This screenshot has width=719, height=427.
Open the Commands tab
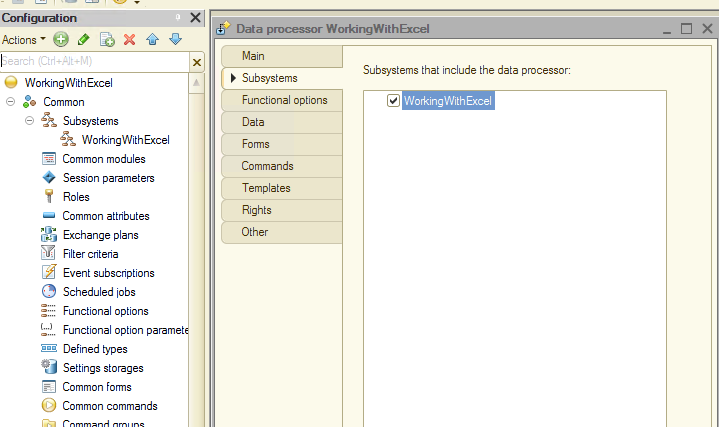(282, 166)
